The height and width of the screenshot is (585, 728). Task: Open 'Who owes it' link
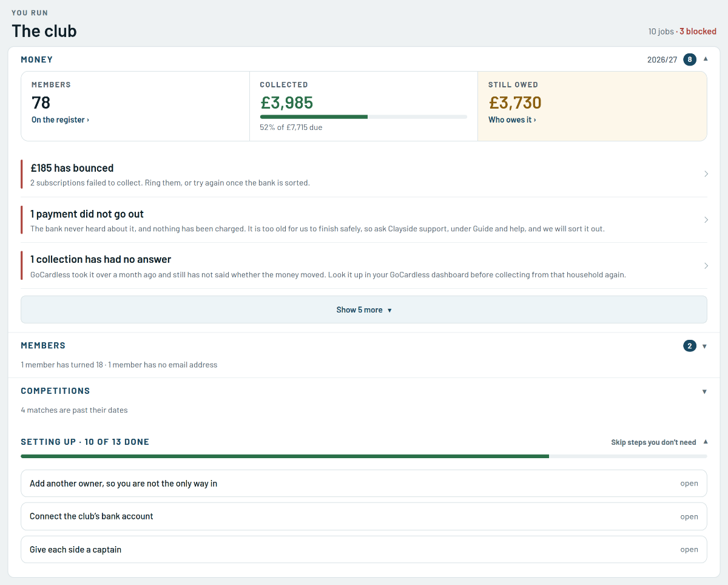coord(512,120)
